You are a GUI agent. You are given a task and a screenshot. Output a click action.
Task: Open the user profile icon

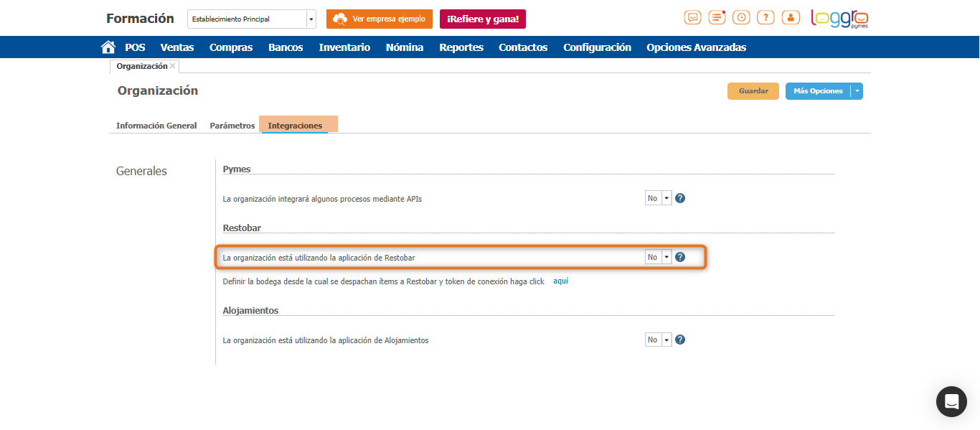coord(790,18)
